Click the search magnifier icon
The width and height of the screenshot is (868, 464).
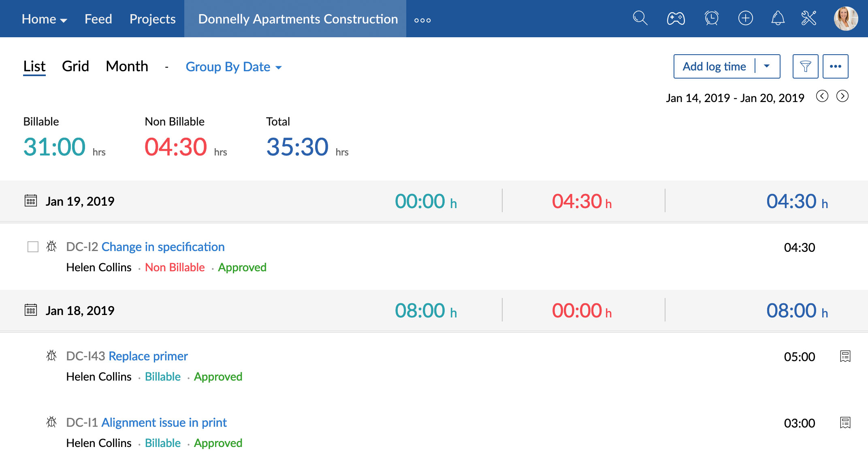tap(640, 18)
